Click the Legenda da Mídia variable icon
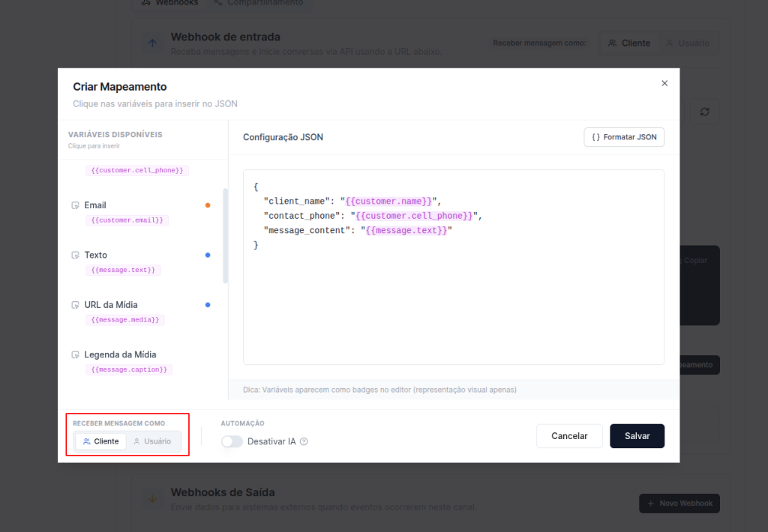Screen dimensions: 768x532 coord(75,355)
